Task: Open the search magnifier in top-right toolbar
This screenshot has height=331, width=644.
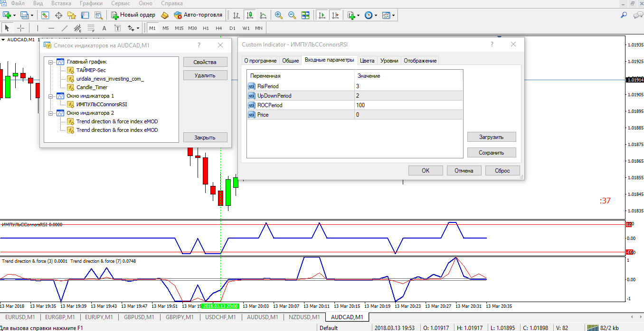Action: (x=624, y=15)
